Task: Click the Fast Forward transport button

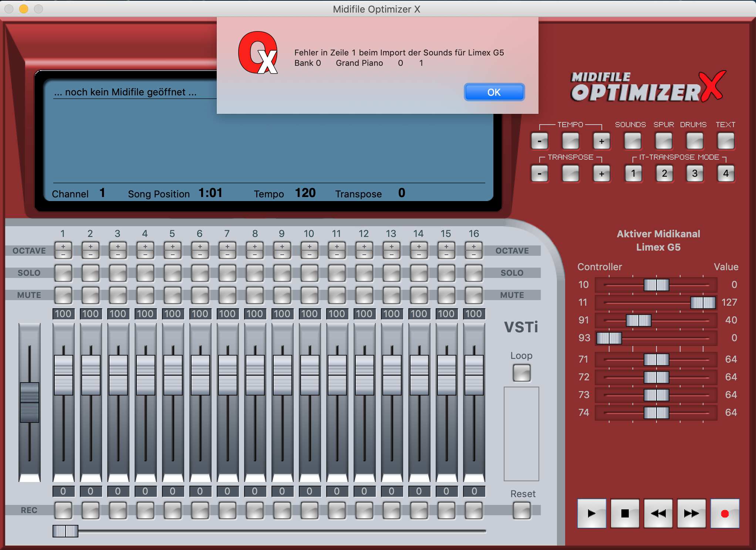Action: point(691,513)
